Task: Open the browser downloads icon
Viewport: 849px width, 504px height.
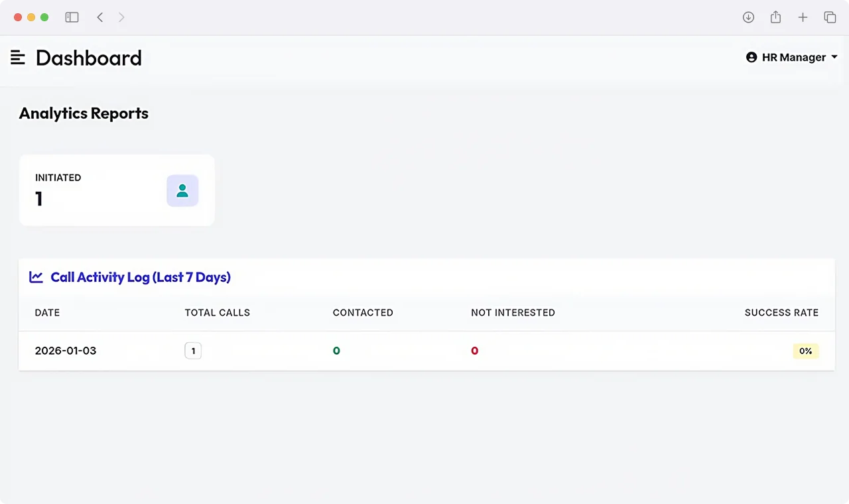Action: tap(748, 17)
